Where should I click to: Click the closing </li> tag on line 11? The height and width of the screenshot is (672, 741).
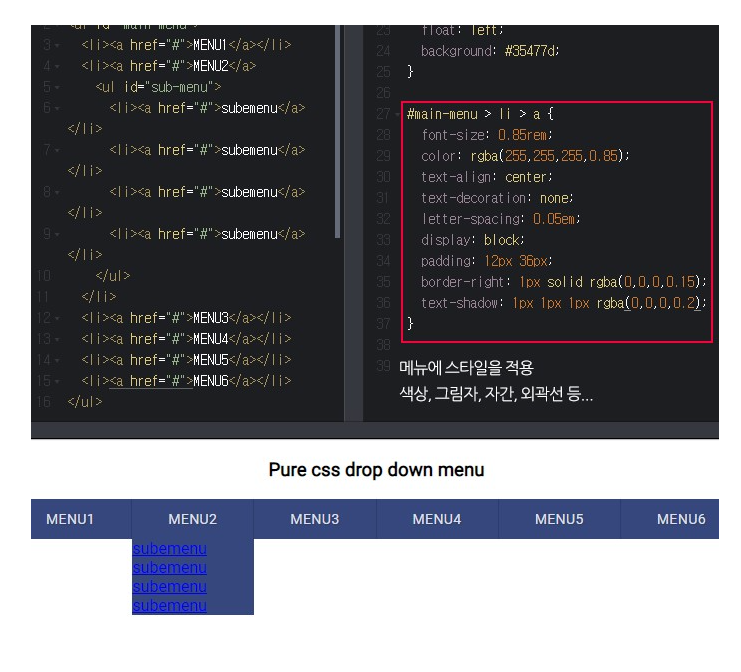tap(99, 296)
